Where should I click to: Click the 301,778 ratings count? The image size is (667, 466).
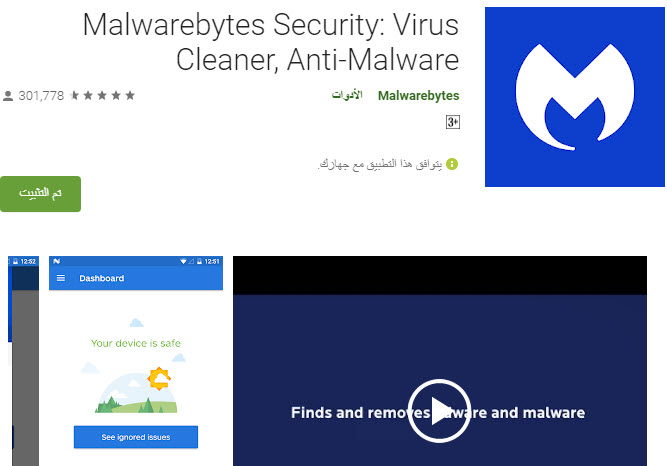(x=41, y=96)
